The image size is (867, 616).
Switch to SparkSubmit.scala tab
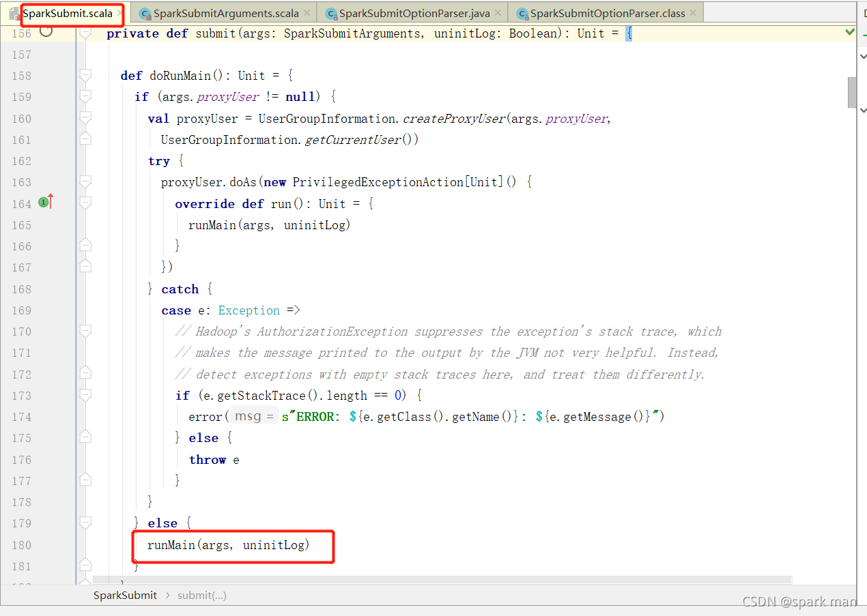click(67, 14)
